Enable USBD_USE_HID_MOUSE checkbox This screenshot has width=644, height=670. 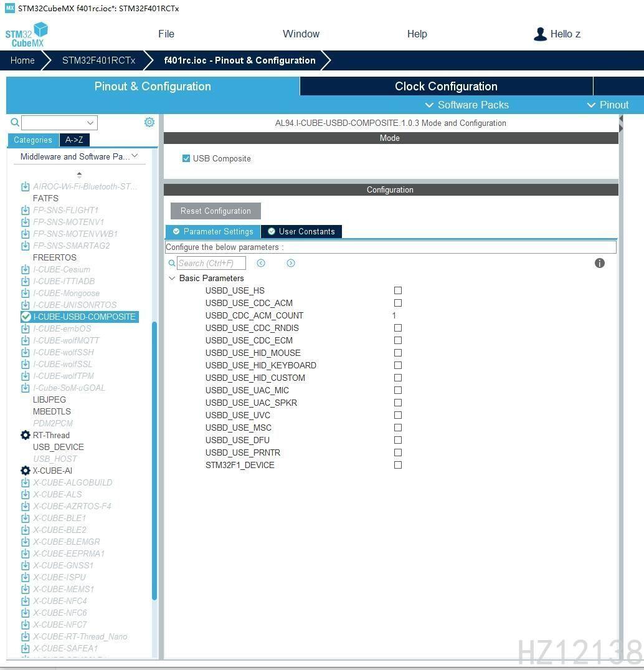click(x=398, y=353)
